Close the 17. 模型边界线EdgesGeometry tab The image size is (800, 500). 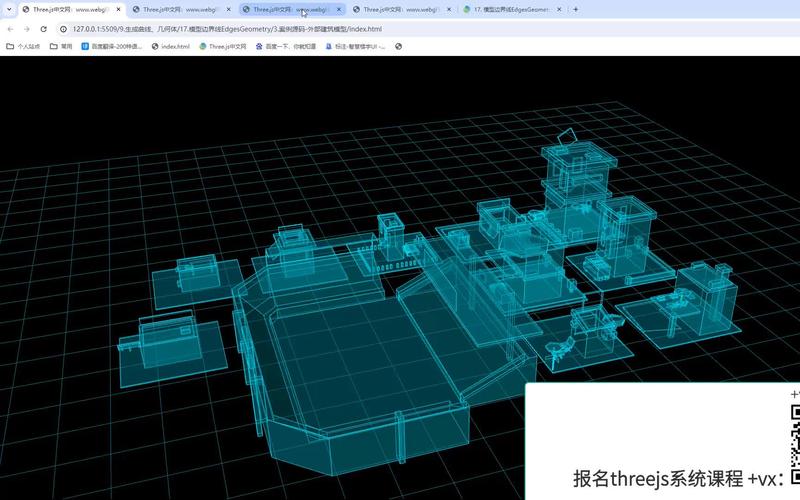point(559,9)
